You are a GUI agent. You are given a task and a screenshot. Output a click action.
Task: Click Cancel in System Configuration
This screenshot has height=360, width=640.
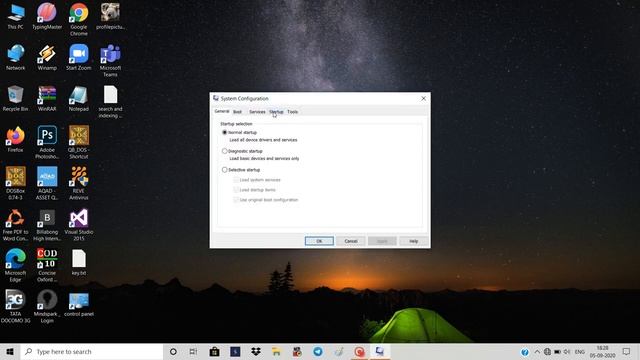[351, 241]
